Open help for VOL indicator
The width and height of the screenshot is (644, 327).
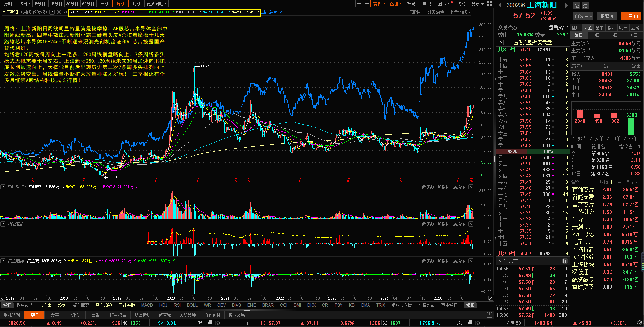coord(3,187)
